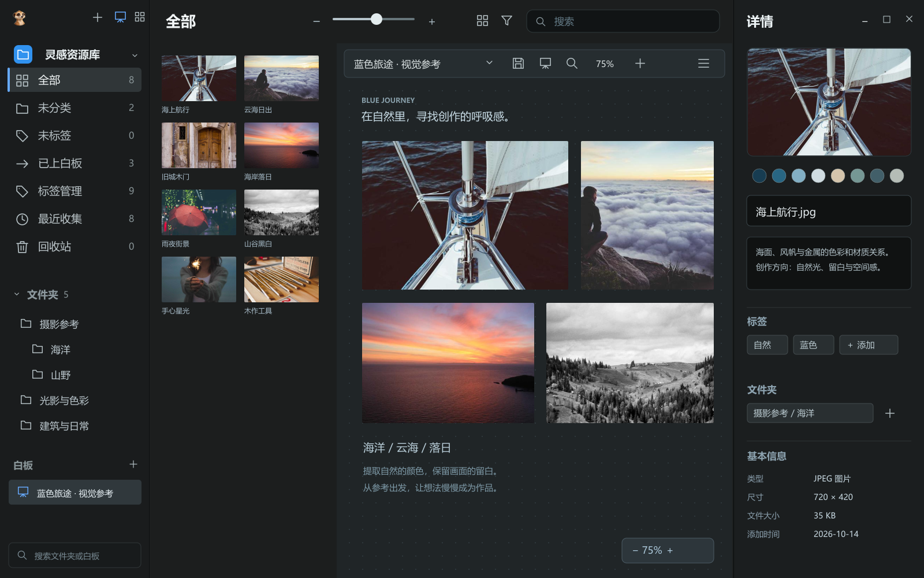Image resolution: width=924 pixels, height=578 pixels.
Task: Click the top 搜索 search field
Action: tap(623, 21)
